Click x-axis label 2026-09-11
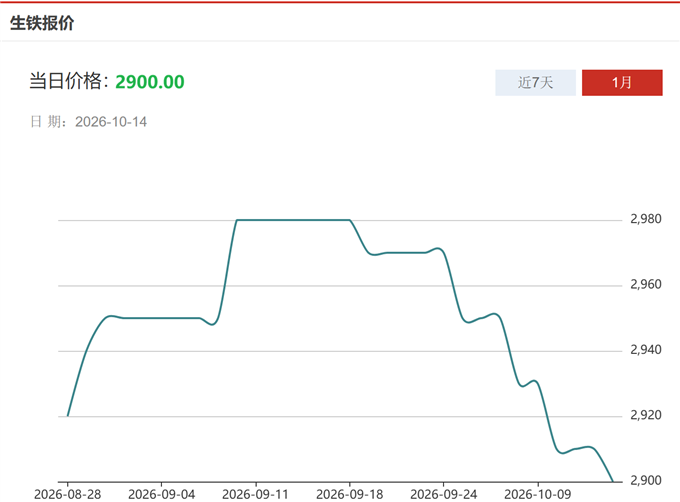680x502 pixels. (255, 494)
